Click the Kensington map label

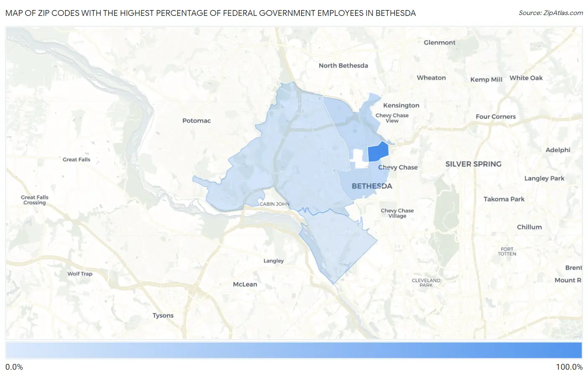pyautogui.click(x=401, y=105)
